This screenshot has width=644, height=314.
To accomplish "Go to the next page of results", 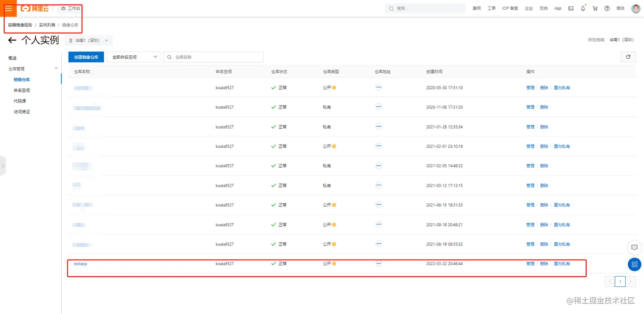I will [x=631, y=281].
